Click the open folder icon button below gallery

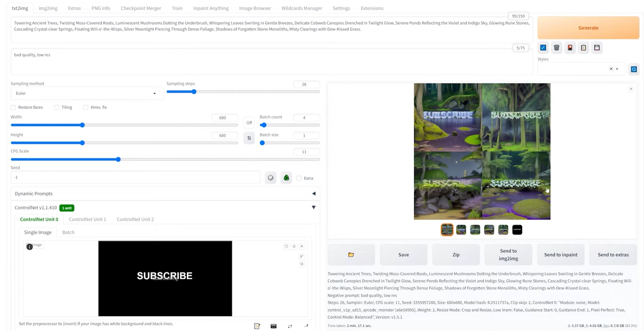point(351,254)
